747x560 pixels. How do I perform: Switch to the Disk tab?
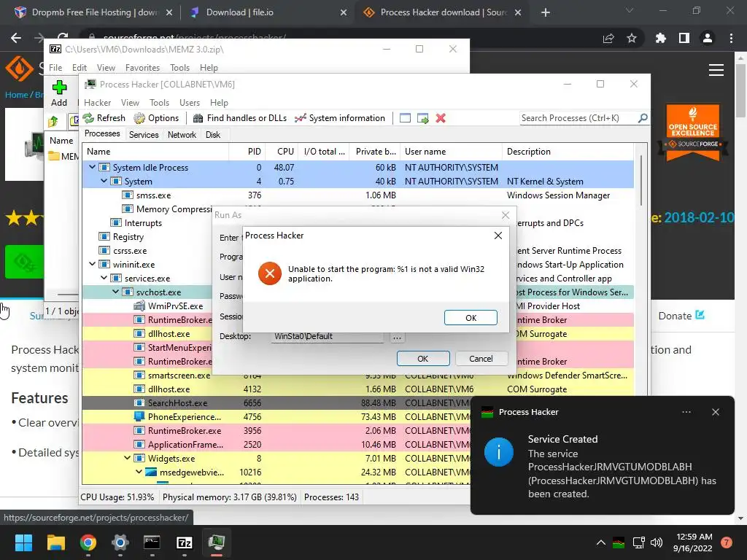click(213, 135)
